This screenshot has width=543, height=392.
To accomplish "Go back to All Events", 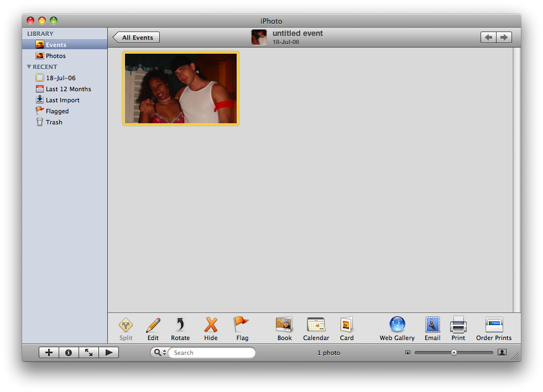I will pyautogui.click(x=137, y=38).
